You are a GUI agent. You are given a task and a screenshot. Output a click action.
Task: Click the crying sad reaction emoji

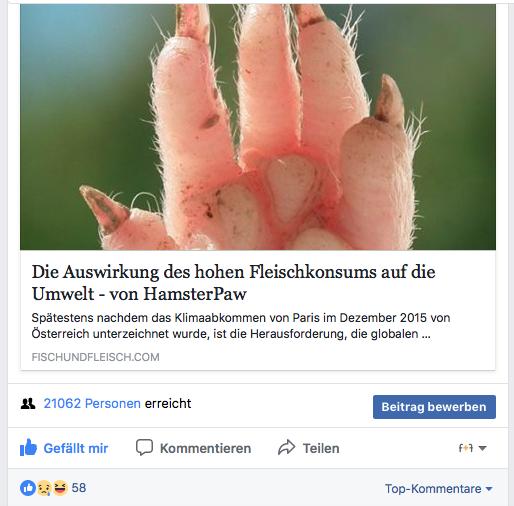click(x=44, y=488)
